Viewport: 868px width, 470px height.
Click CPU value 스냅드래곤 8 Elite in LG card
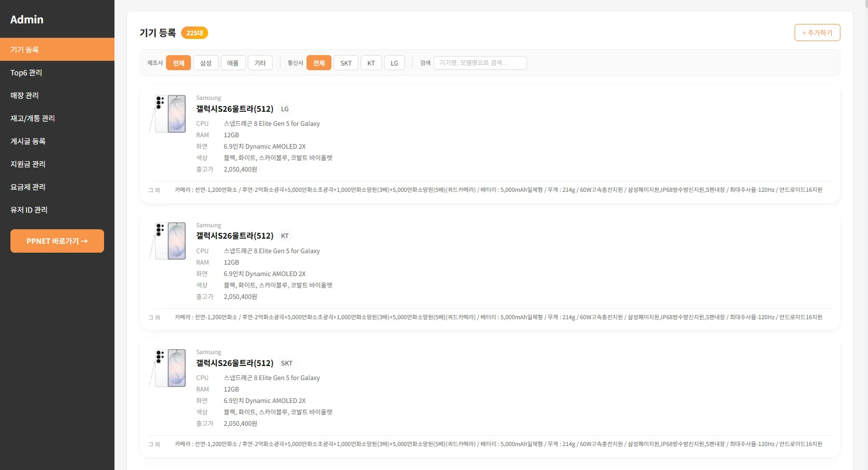[272, 124]
